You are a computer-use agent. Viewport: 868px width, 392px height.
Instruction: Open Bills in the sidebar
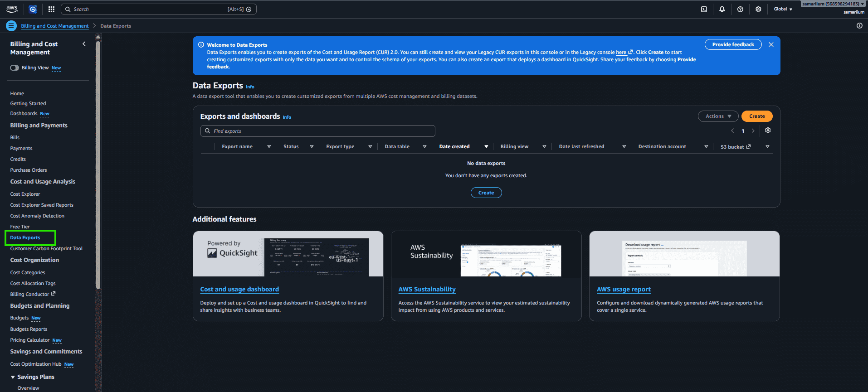(x=15, y=137)
